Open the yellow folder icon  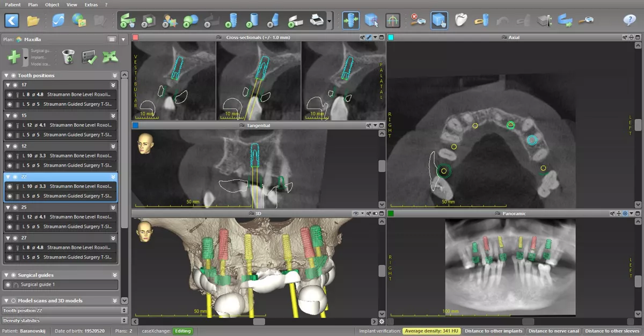[x=33, y=21]
